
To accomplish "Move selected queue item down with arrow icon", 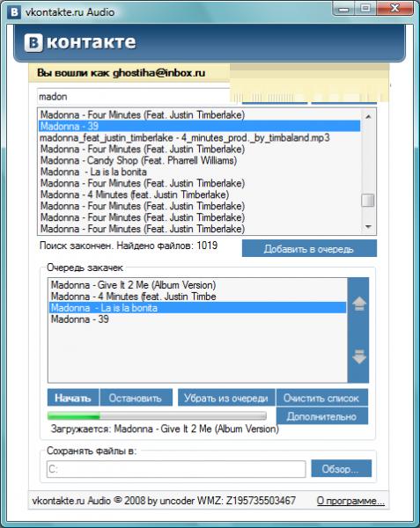I will tap(359, 356).
